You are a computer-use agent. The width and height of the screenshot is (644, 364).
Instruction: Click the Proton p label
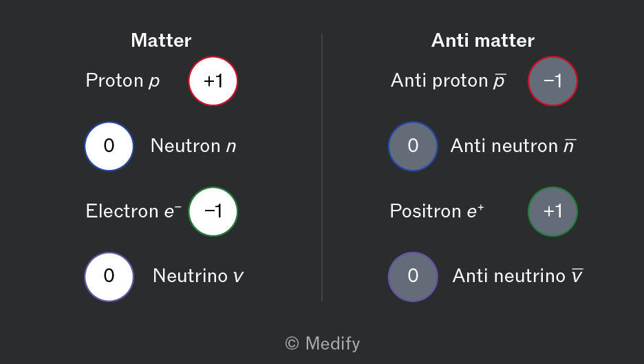pos(122,81)
